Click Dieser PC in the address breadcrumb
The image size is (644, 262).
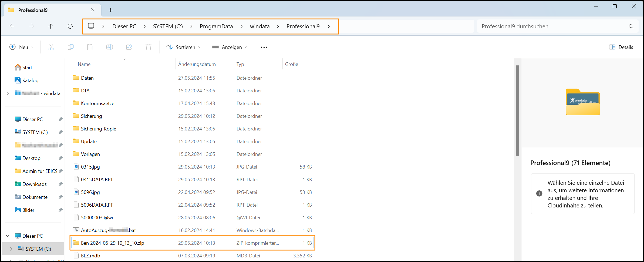[124, 26]
